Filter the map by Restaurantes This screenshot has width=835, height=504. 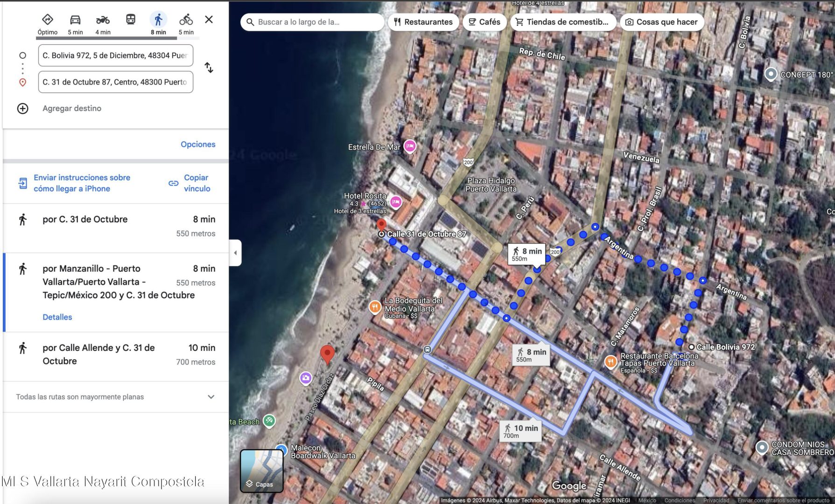tap(423, 22)
